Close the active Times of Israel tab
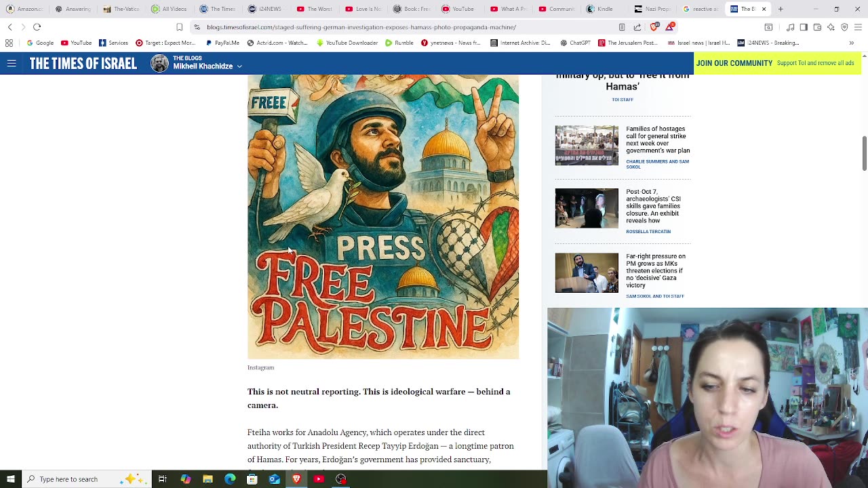The height and width of the screenshot is (488, 868). 764,9
